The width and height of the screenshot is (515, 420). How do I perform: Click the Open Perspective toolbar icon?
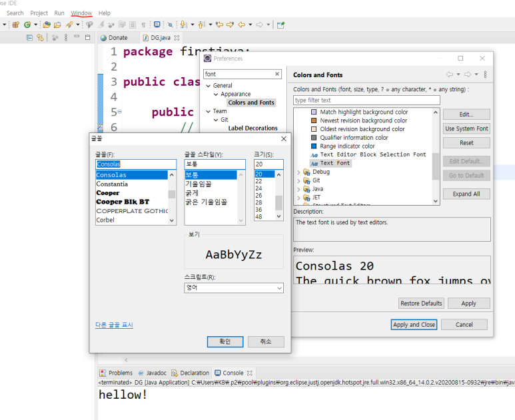(x=280, y=25)
